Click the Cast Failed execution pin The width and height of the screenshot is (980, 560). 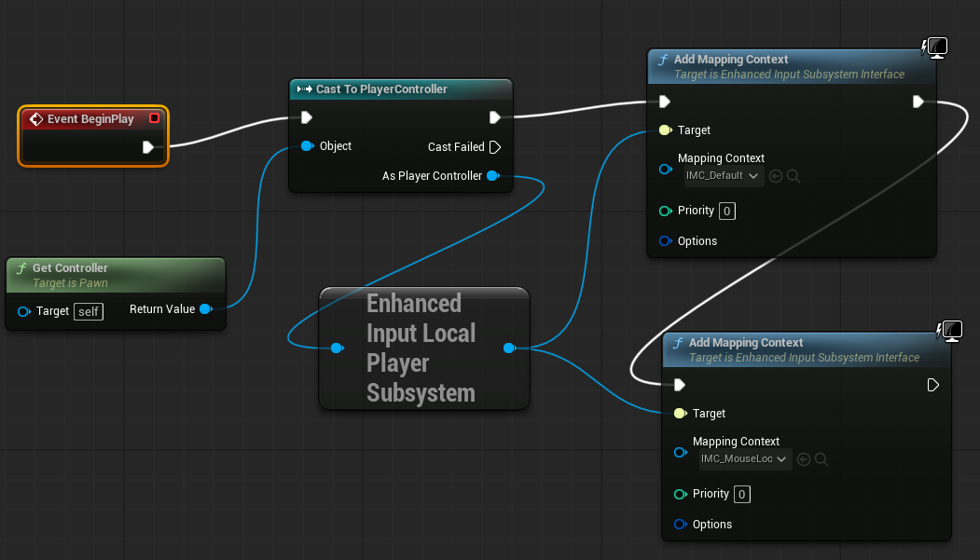[494, 147]
